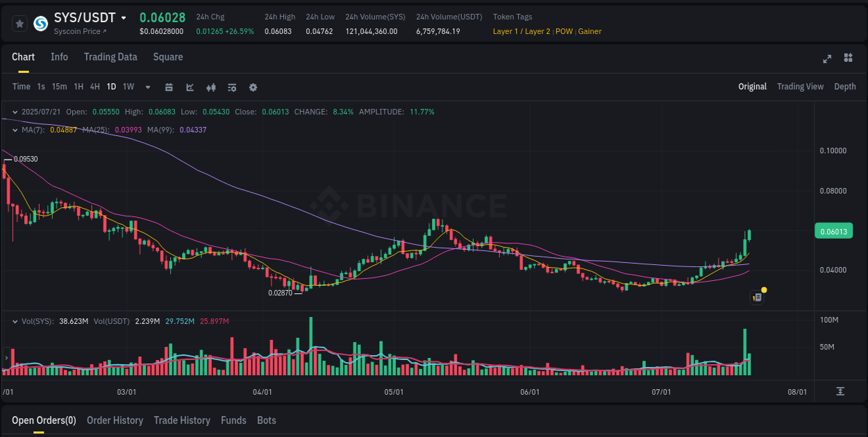The width and height of the screenshot is (868, 437).
Task: Open the Layer 1 / Layer 2 tag link
Action: tap(521, 31)
